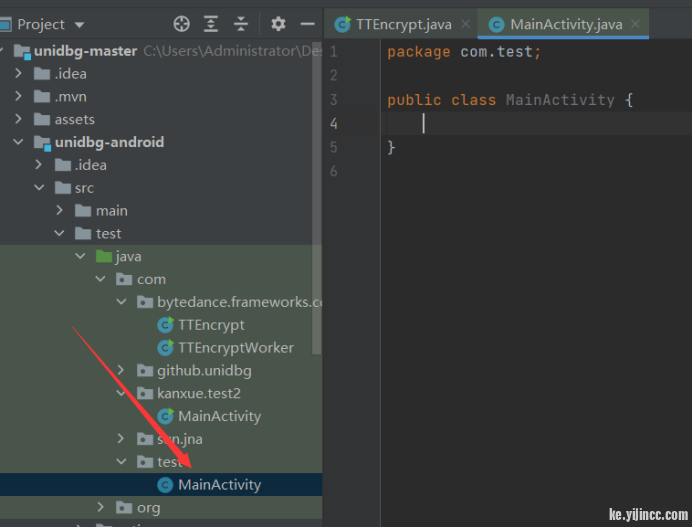The width and height of the screenshot is (693, 527).
Task: Expand the org package
Action: (x=101, y=508)
